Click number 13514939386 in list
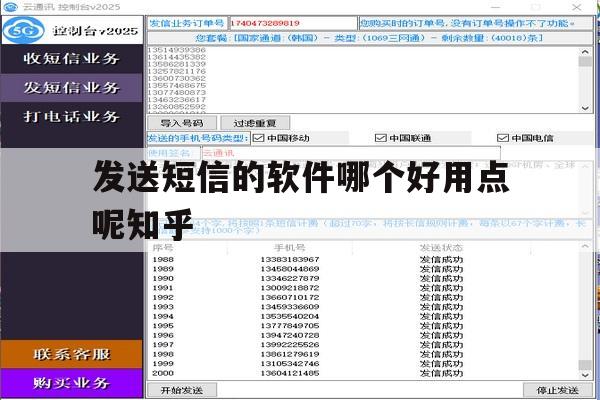Viewport: 600px width, 400px height. tap(177, 50)
